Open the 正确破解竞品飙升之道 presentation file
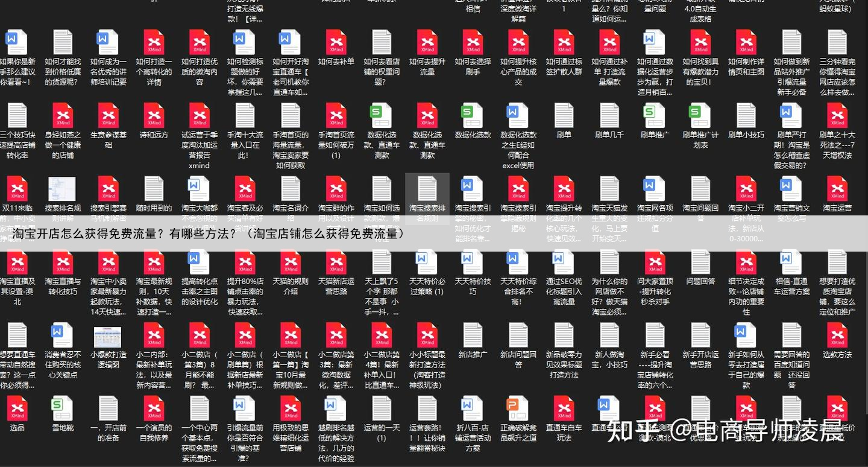 click(518, 409)
